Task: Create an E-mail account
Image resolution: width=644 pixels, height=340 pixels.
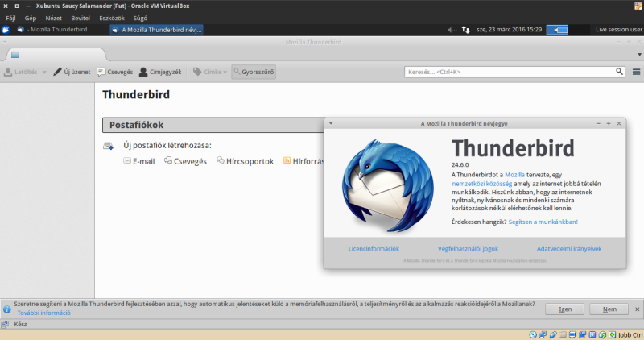Action: (x=138, y=161)
